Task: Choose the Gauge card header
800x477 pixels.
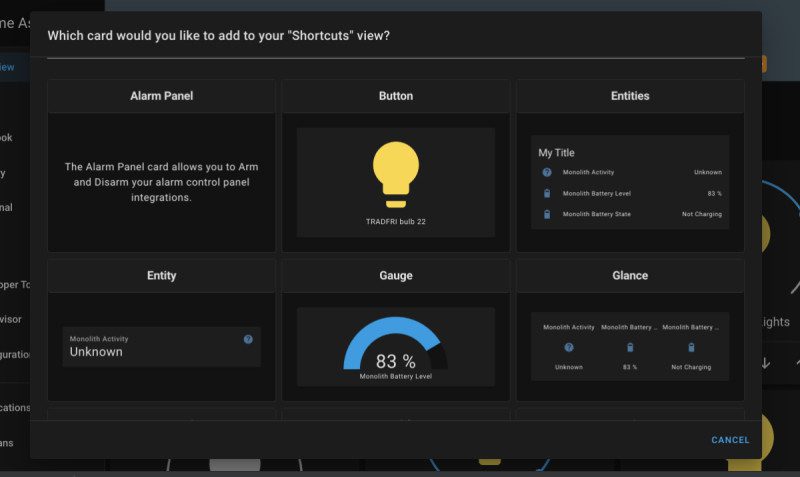Action: click(x=395, y=275)
